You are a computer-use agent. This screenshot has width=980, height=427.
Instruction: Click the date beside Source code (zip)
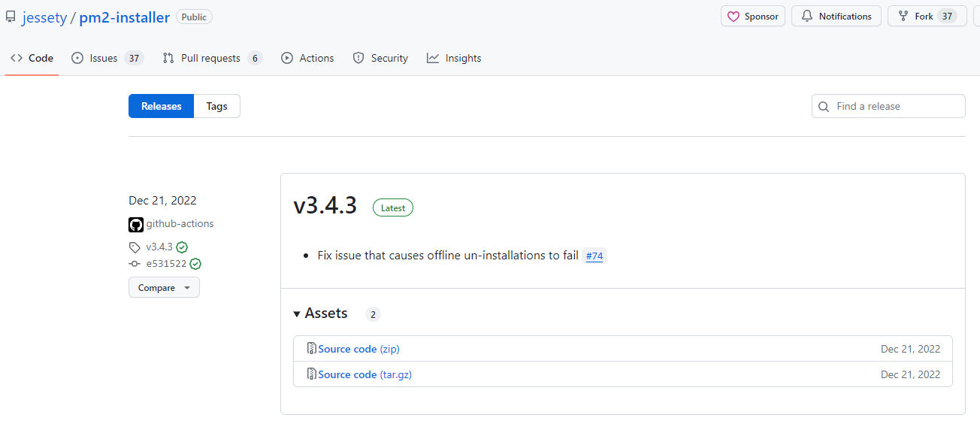(910, 349)
